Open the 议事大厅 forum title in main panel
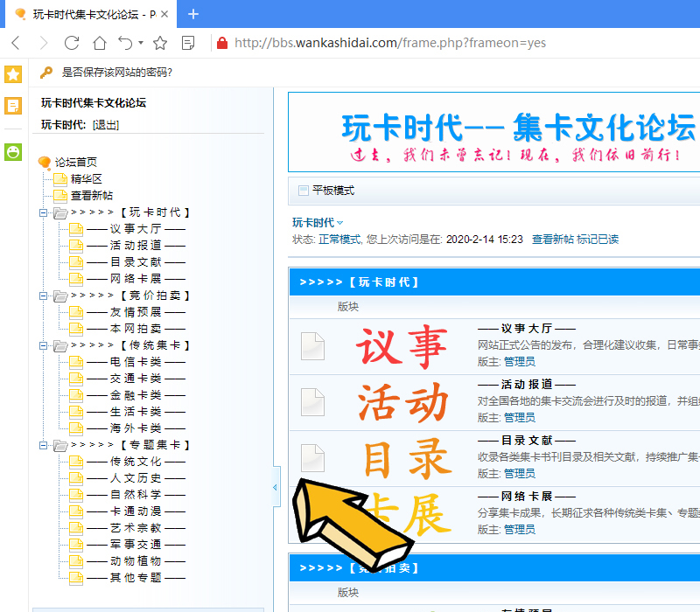 527,329
